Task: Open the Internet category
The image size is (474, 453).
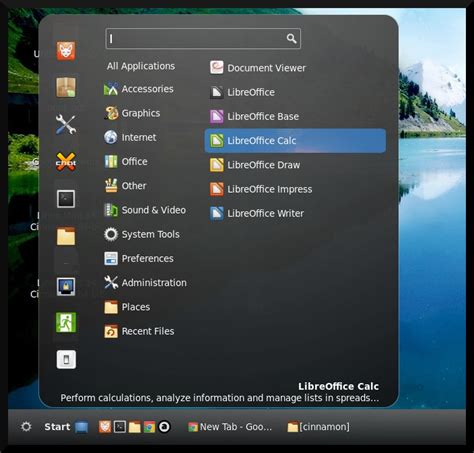Action: click(x=130, y=137)
